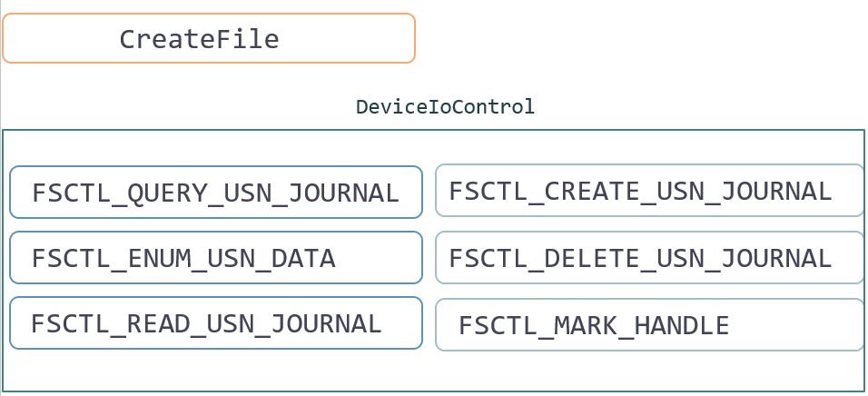Select the FSCTL_ENUM_USN_DATA box
The width and height of the screenshot is (868, 396).
pos(216,258)
